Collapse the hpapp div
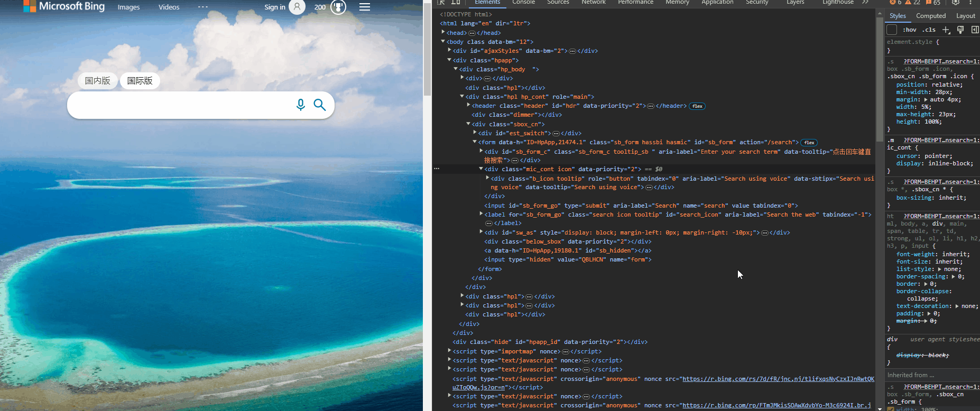980x411 pixels. tap(449, 60)
